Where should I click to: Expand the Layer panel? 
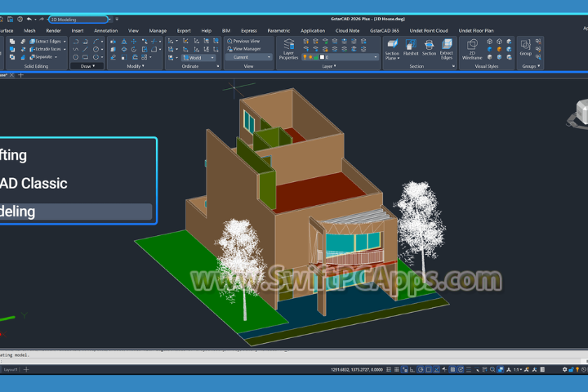[x=329, y=66]
